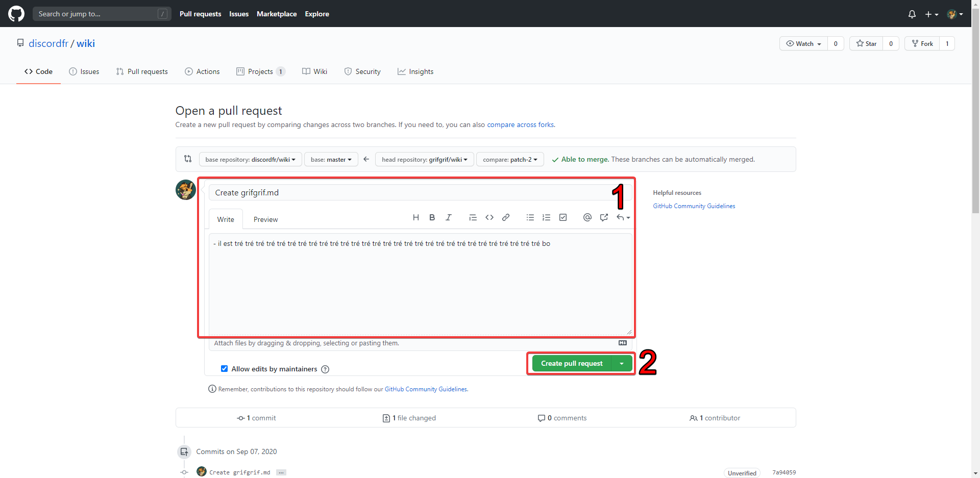Add a task list
The image size is (980, 478).
563,217
